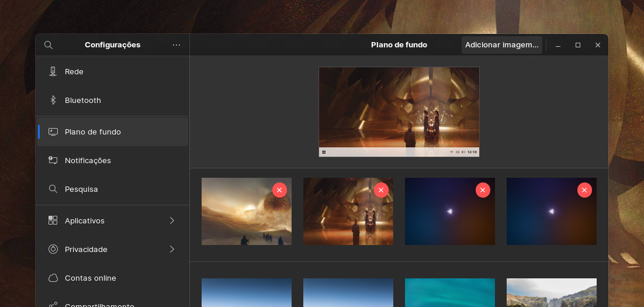Open Privacidade settings
Screen dimensions: 644x307
point(113,250)
